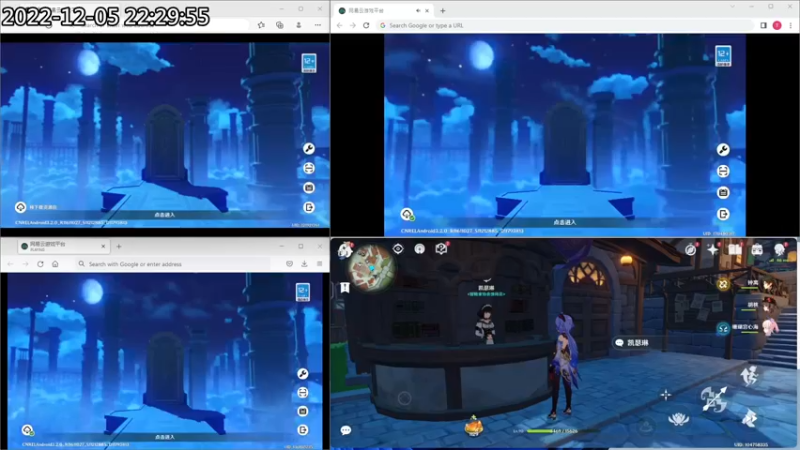Select the 网易云游戏平台 tab in Firefox
800x450 pixels.
point(63,246)
